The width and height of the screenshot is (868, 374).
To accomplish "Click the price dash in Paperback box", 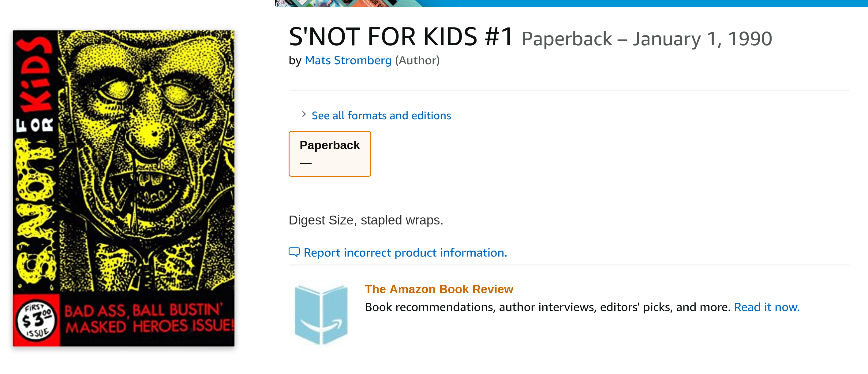I will point(305,163).
